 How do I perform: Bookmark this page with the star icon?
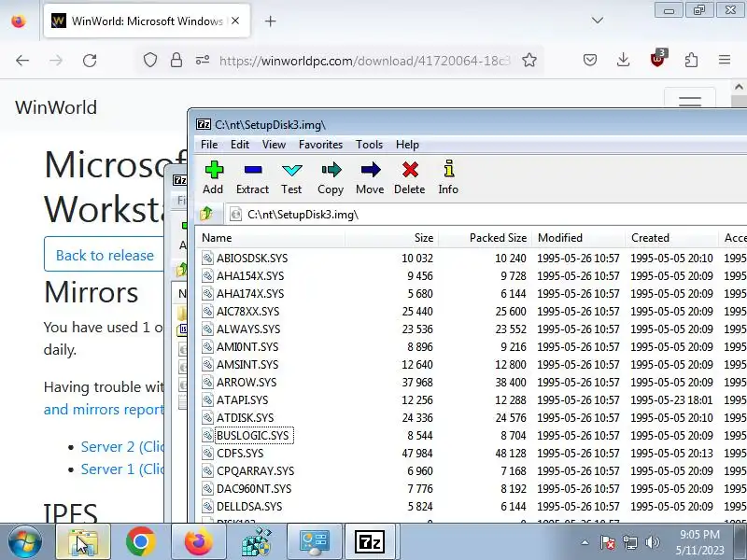click(x=529, y=60)
